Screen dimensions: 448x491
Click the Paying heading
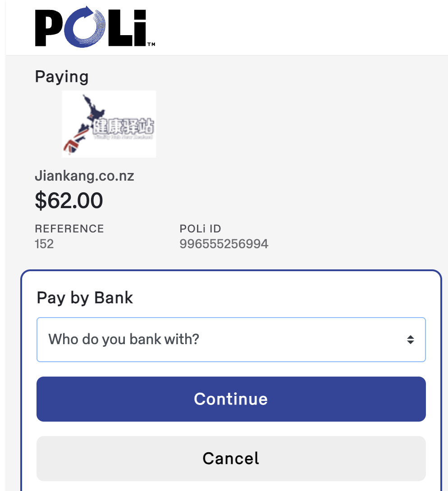pyautogui.click(x=62, y=77)
